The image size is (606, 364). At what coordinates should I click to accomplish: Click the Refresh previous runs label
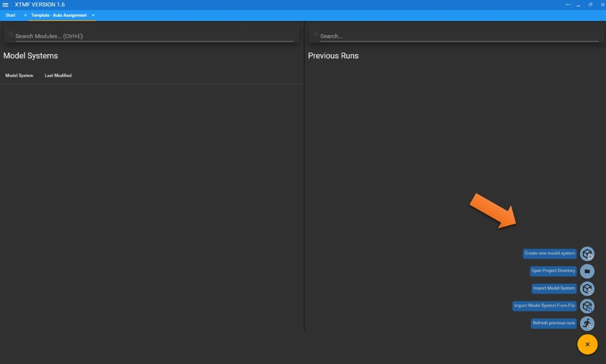pyautogui.click(x=553, y=323)
